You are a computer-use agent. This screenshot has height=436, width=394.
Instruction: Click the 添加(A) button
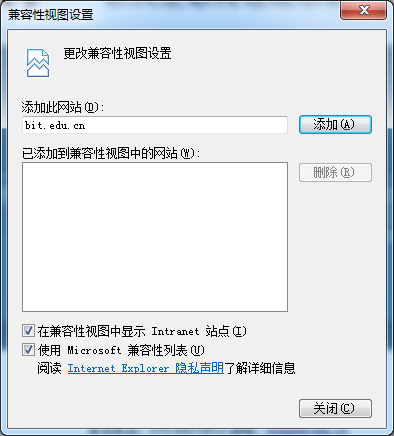[x=335, y=125]
